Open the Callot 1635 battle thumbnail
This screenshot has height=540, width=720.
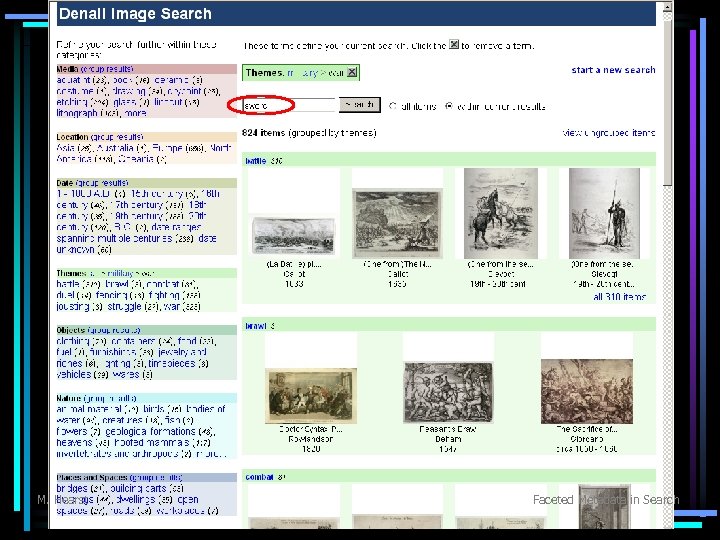pyautogui.click(x=397, y=223)
